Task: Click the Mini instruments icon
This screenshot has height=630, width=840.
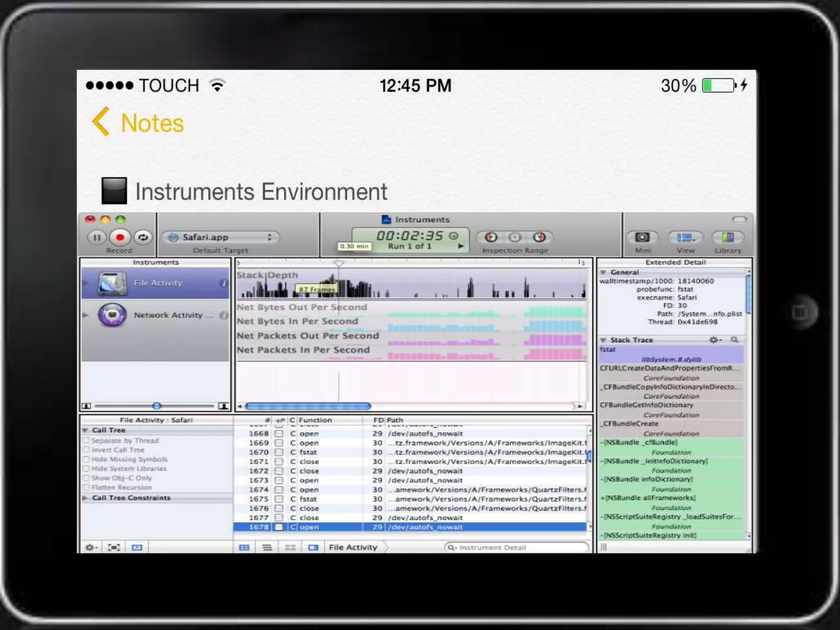Action: point(642,237)
